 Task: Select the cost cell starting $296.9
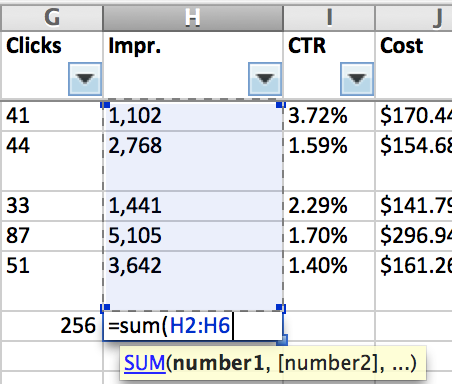click(x=414, y=236)
